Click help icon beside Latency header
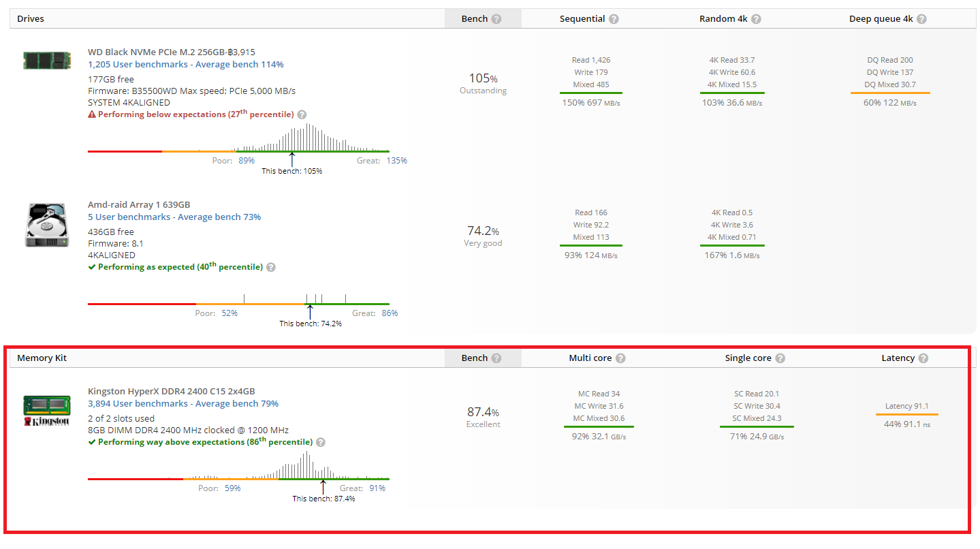The image size is (980, 549). tap(923, 358)
